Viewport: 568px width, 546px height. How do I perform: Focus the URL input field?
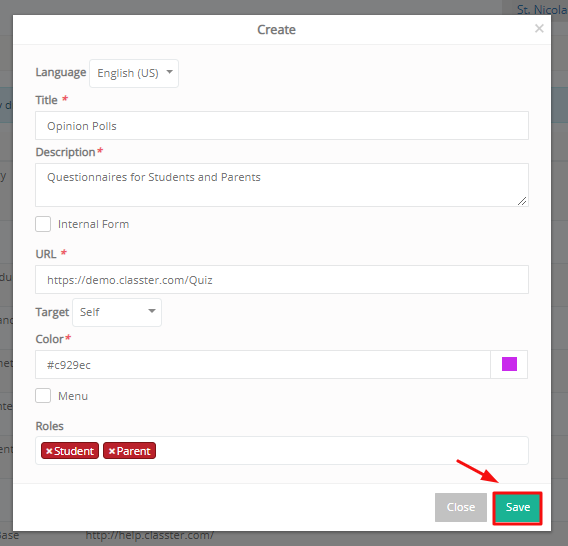(282, 280)
